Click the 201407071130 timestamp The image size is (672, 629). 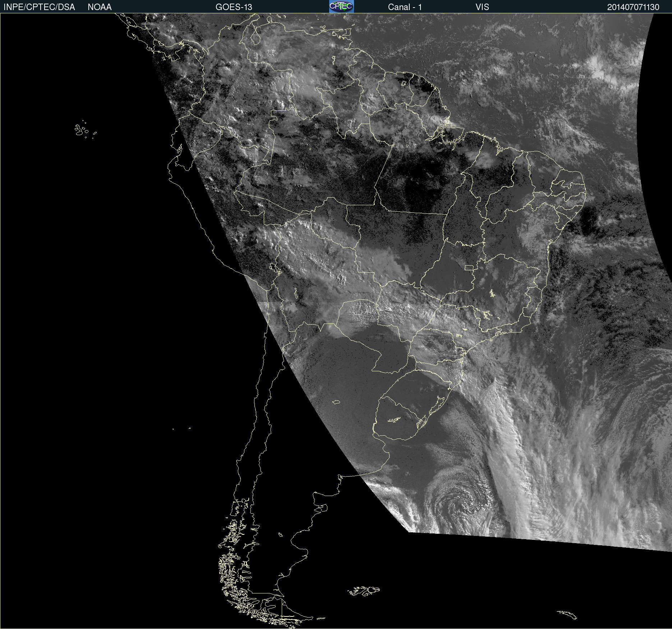point(633,7)
